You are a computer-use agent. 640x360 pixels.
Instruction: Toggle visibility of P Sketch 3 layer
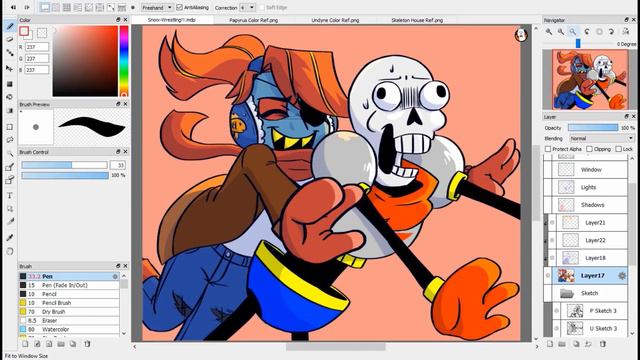(557, 311)
